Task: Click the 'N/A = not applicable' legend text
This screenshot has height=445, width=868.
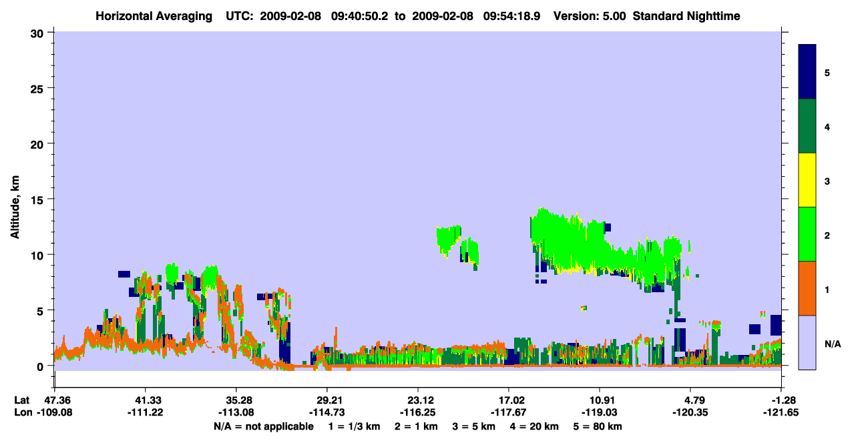Action: point(263,426)
